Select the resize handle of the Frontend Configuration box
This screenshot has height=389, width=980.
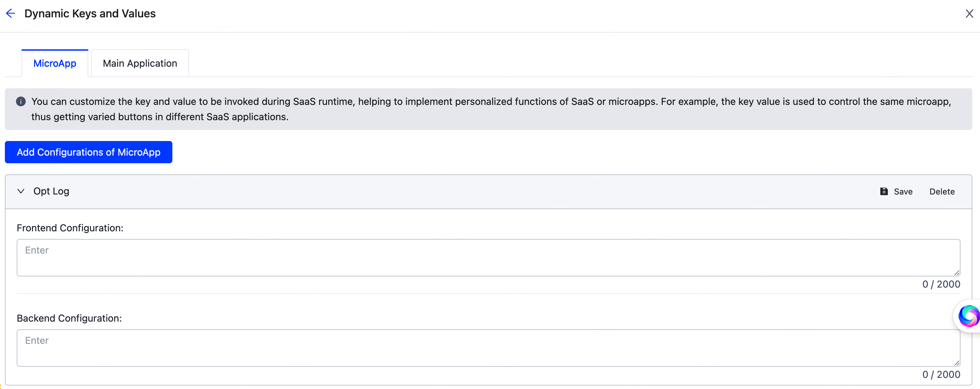[957, 272]
